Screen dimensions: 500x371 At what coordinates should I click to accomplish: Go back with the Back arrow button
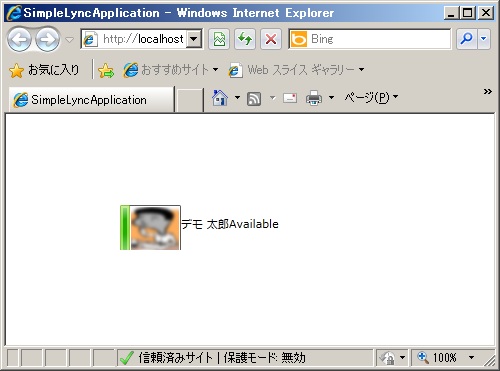(x=19, y=40)
